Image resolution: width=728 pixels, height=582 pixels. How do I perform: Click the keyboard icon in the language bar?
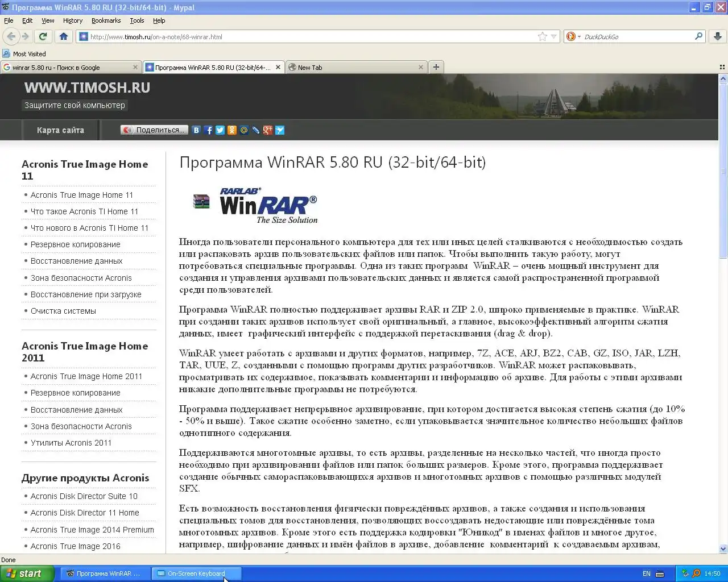click(660, 573)
